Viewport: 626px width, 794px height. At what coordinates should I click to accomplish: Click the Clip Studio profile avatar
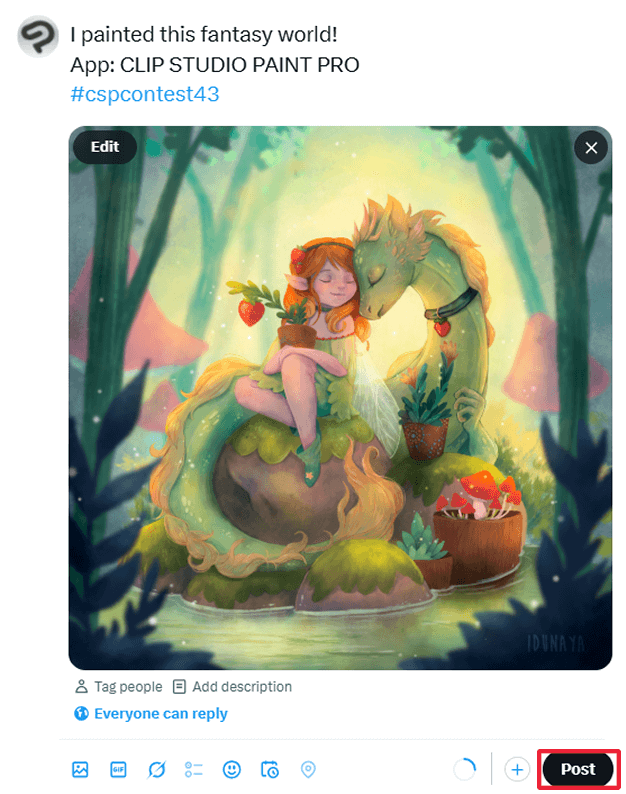(38, 38)
